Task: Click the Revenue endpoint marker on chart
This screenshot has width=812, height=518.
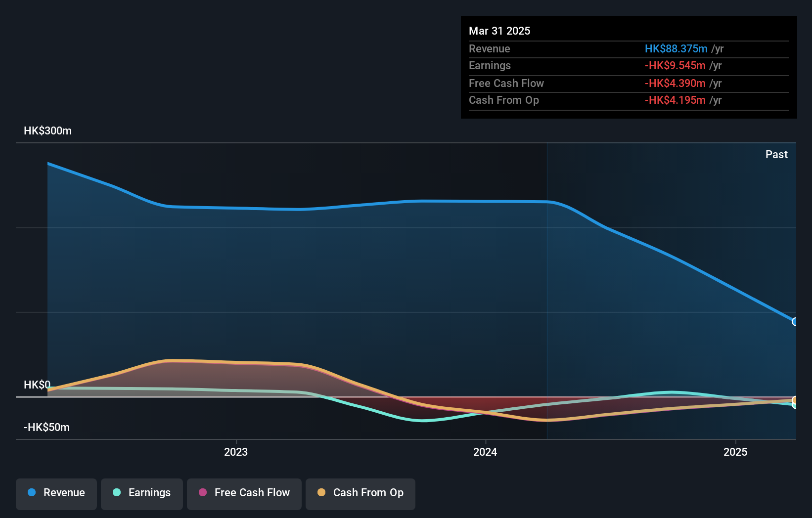Action: click(795, 322)
